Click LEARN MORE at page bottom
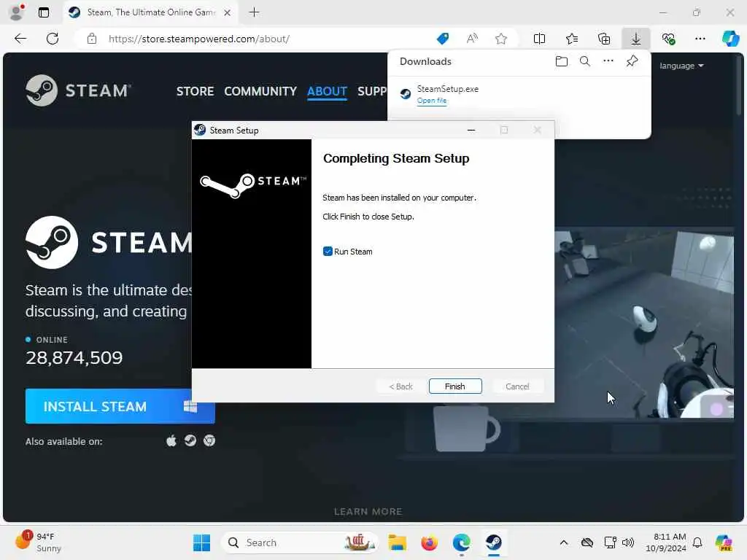 (x=368, y=511)
